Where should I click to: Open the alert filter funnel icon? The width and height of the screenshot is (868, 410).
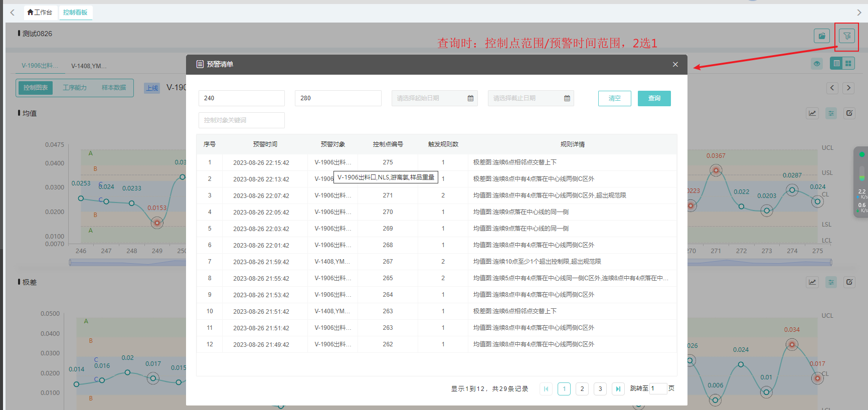(x=847, y=36)
